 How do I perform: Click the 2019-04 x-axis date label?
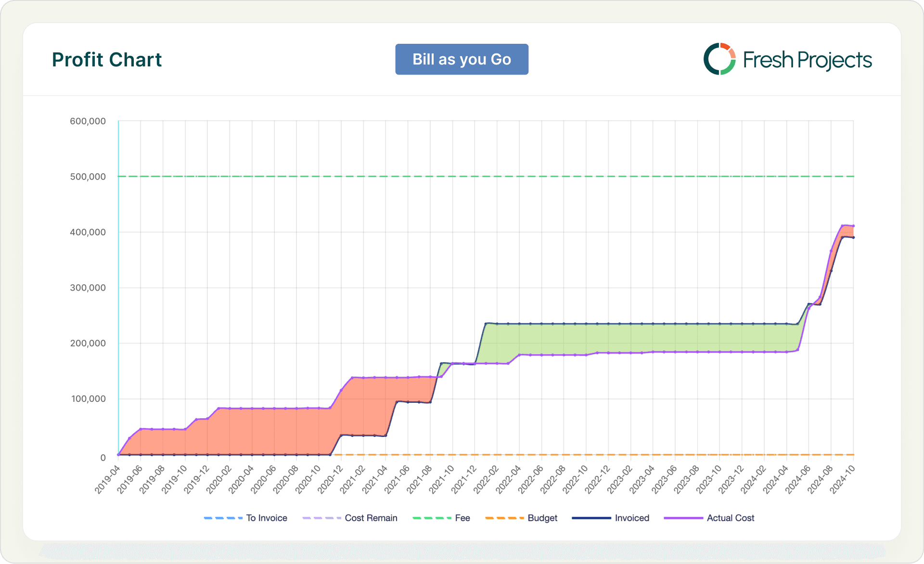coord(107,480)
